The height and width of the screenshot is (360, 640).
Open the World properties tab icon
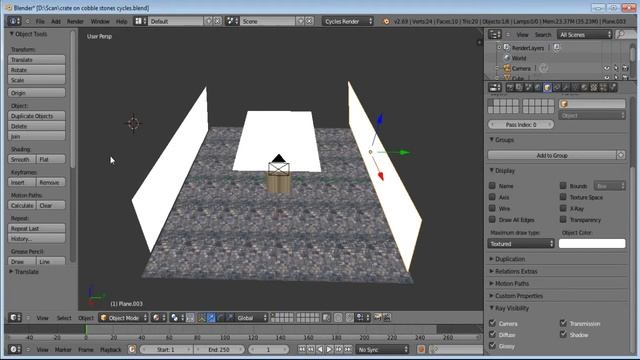[538, 87]
